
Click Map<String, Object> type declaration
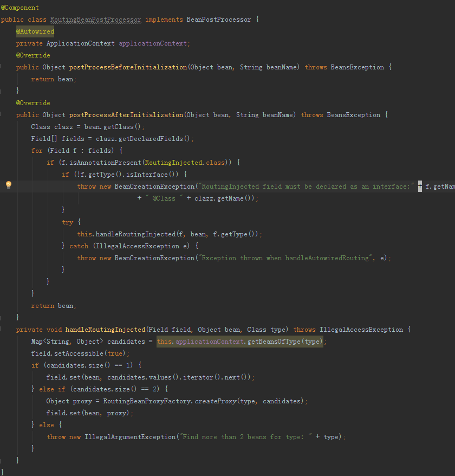tap(67, 342)
